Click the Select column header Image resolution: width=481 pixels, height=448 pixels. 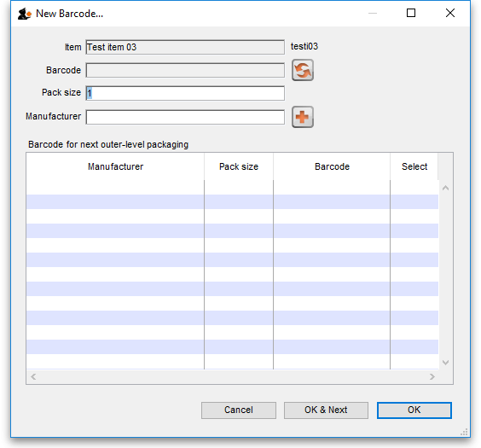click(x=414, y=166)
